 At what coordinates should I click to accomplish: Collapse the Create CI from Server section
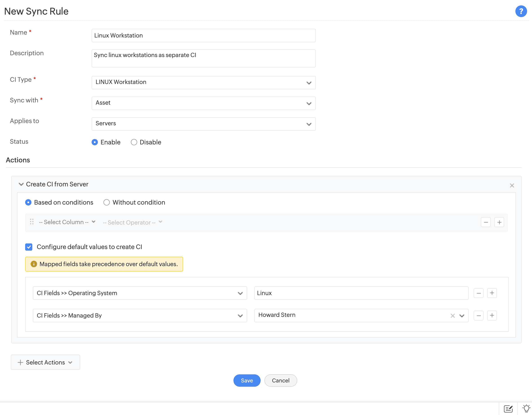(21, 184)
